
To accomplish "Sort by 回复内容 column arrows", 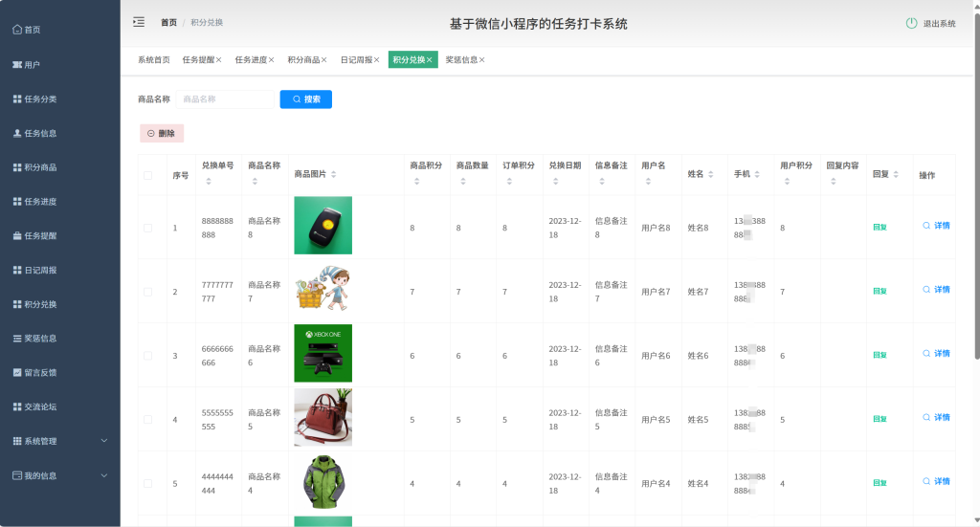I will (x=834, y=181).
